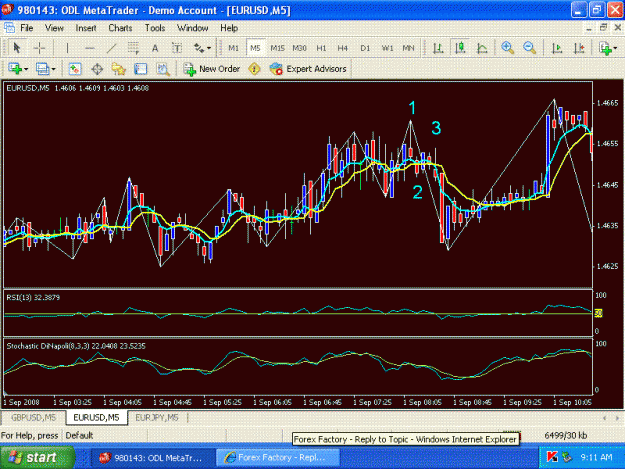Click the Expert Advisors button

click(x=308, y=69)
